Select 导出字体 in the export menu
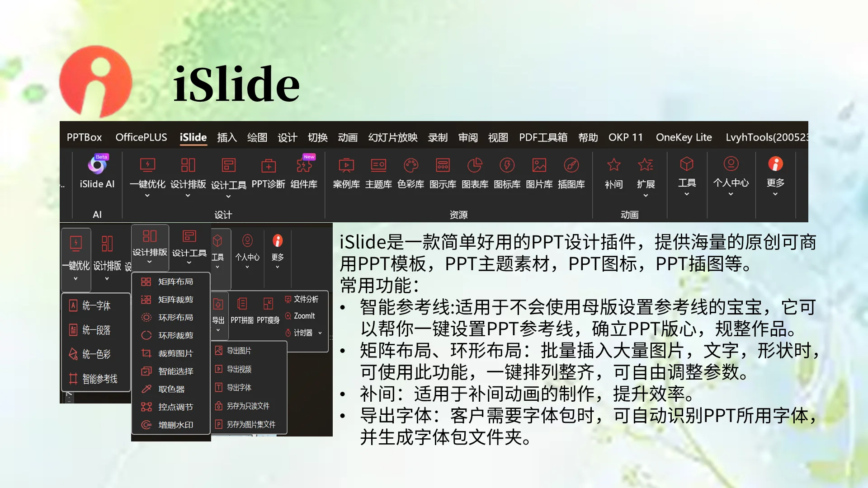The height and width of the screenshot is (488, 868). [239, 387]
